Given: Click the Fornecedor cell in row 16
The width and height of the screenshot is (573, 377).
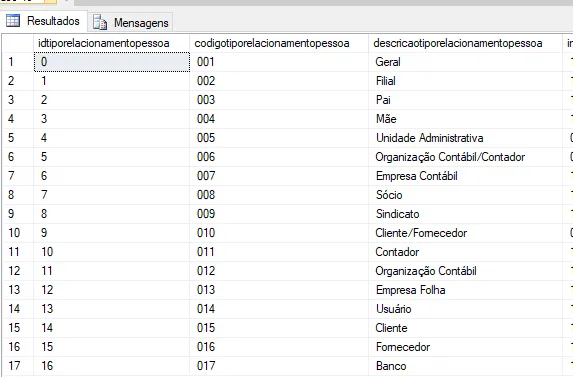Looking at the screenshot, I should pyautogui.click(x=466, y=347).
